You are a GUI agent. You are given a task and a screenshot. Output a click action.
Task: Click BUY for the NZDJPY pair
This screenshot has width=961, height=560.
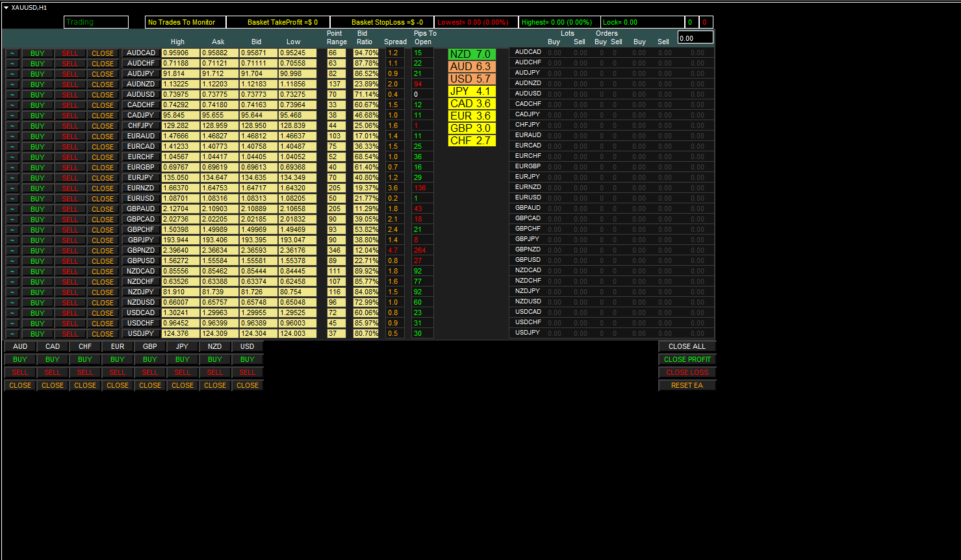tap(38, 292)
